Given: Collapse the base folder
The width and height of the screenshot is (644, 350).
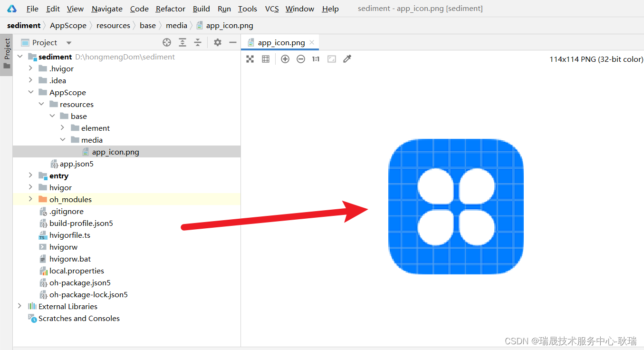Looking at the screenshot, I should 52,116.
